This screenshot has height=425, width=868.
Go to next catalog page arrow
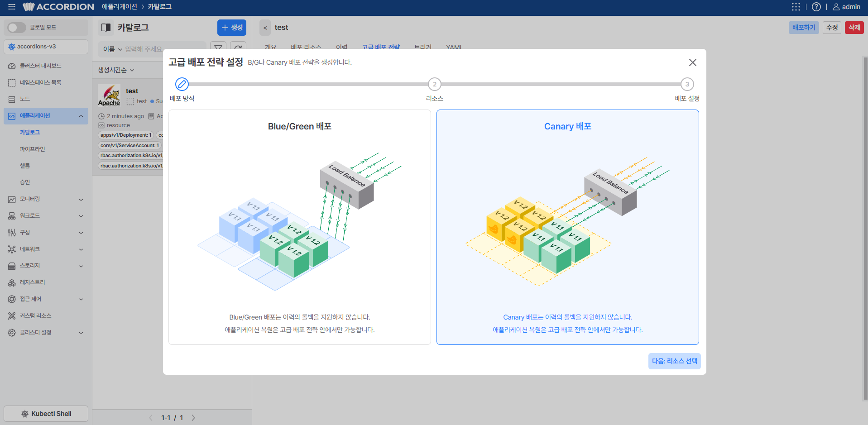[193, 418]
